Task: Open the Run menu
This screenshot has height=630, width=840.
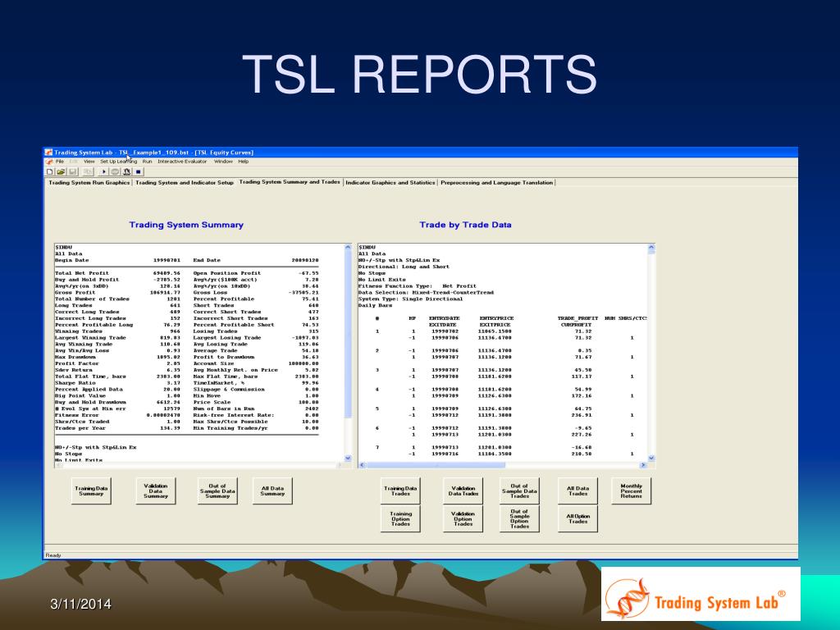Action: pos(147,162)
